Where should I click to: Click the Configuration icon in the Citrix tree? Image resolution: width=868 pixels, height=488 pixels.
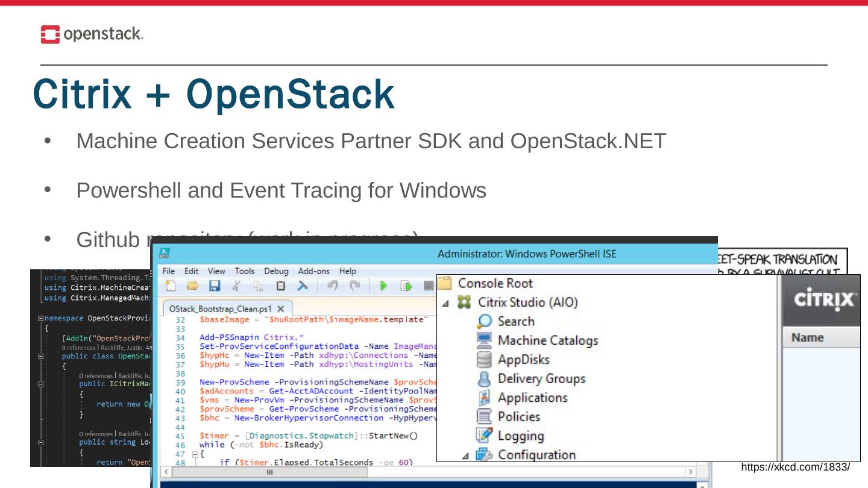click(484, 455)
